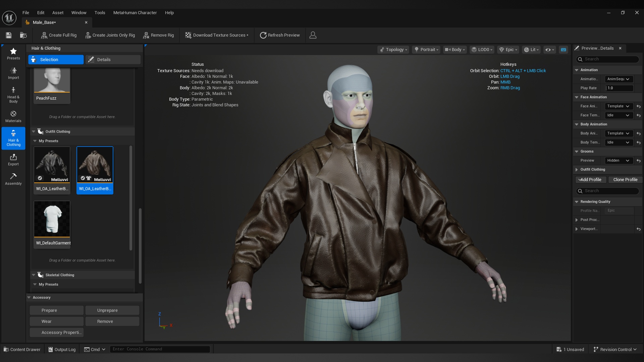Screen dimensions: 644x362
Task: Reset Face Animation Template value
Action: 639,106
